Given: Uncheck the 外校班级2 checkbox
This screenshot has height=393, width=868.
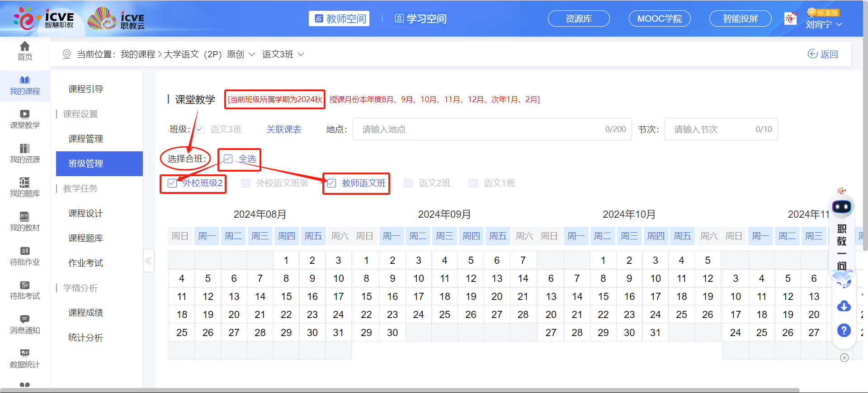Looking at the screenshot, I should pos(172,183).
